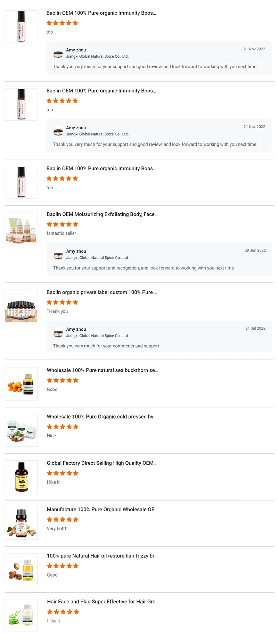
Task: Open essential oil bottles set thumbnail
Action: pos(21,306)
